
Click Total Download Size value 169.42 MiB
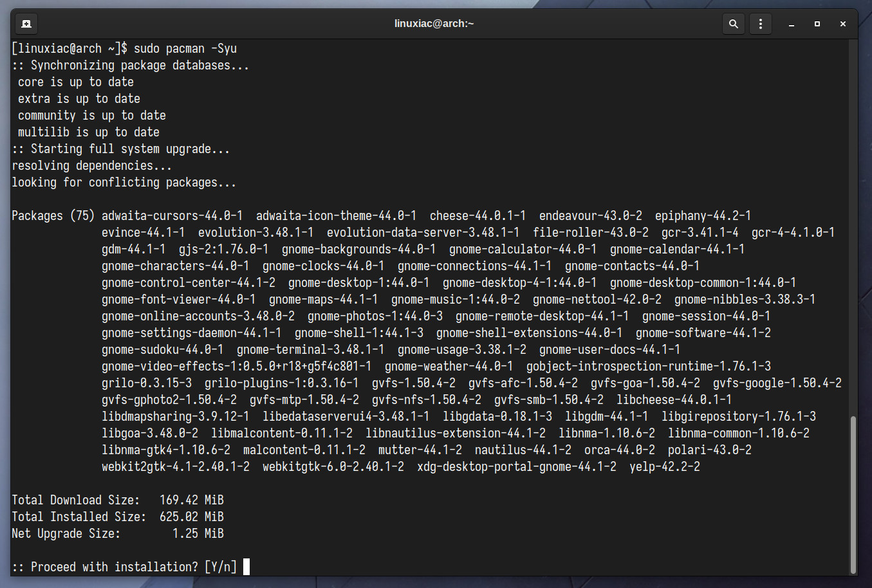[192, 501]
